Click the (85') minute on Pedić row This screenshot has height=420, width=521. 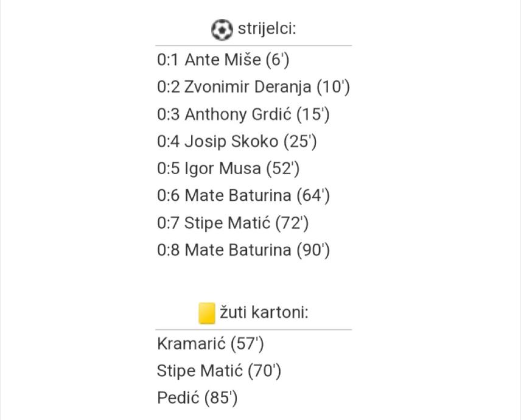pyautogui.click(x=221, y=398)
